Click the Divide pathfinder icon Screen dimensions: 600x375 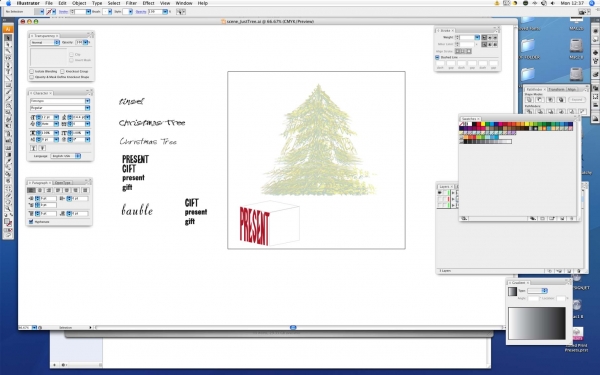click(x=529, y=111)
